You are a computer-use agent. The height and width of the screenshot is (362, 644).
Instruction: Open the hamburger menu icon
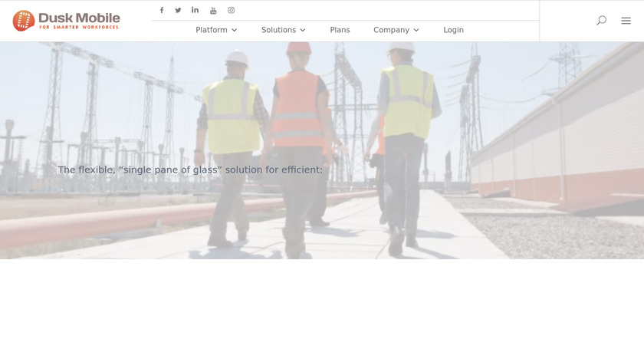click(x=626, y=21)
